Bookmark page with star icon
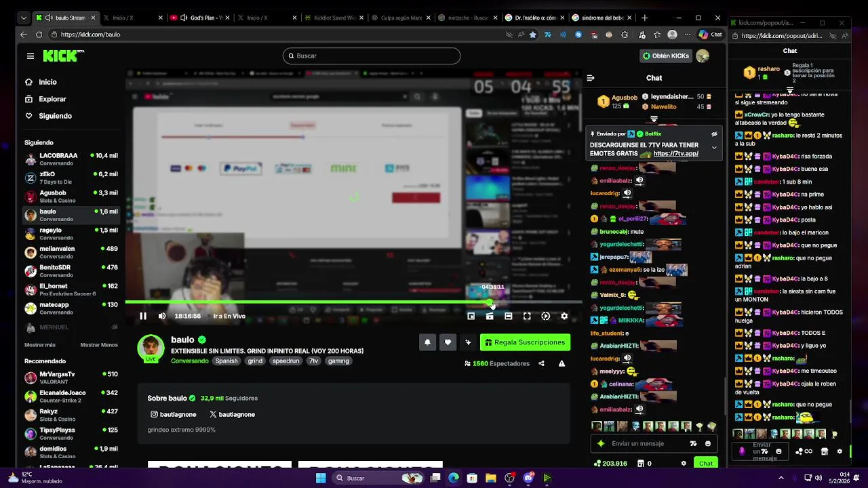 pos(533,35)
